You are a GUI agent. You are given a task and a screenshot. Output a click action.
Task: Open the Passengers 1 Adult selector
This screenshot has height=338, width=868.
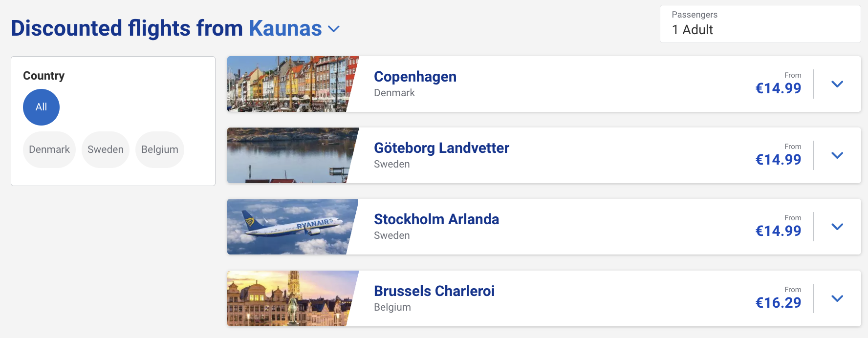point(760,24)
